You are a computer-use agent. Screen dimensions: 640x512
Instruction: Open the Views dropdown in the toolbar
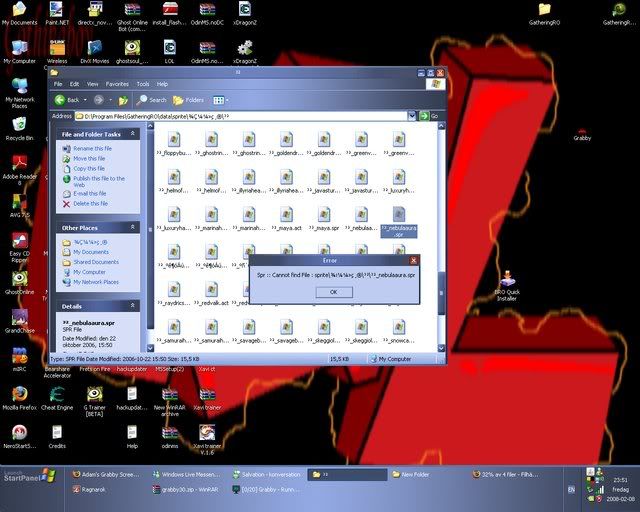pyautogui.click(x=220, y=100)
